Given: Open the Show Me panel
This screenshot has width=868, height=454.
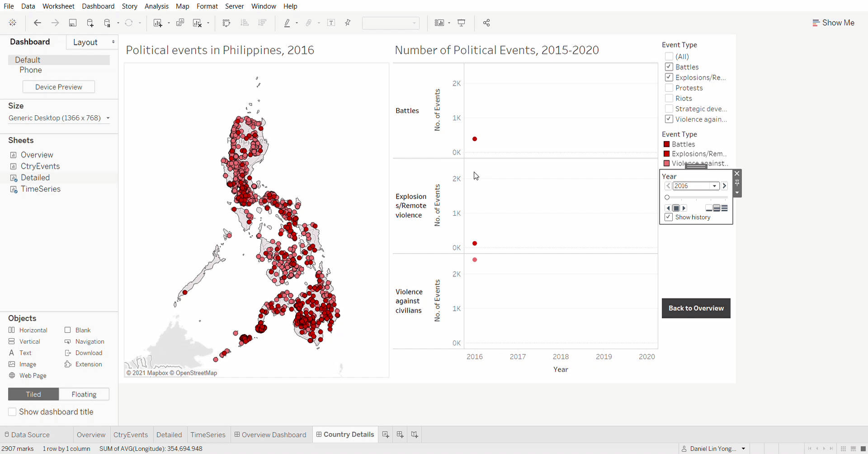Looking at the screenshot, I should [834, 22].
